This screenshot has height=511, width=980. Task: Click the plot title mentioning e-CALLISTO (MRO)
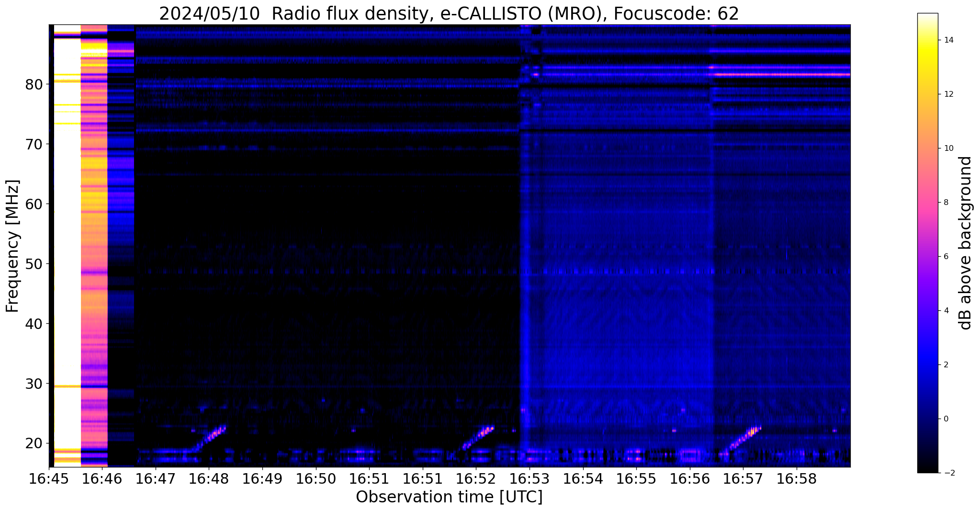coord(449,13)
